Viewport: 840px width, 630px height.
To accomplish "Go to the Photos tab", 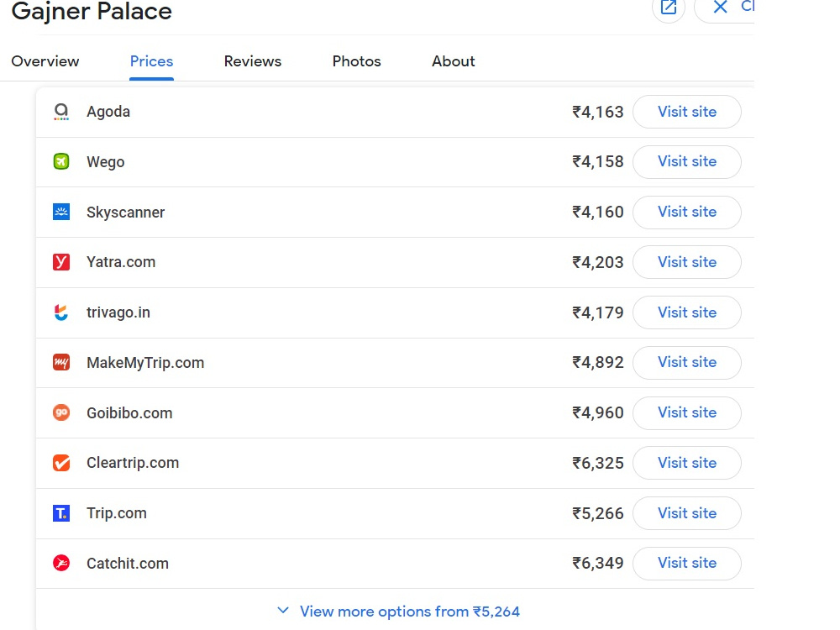I will (x=356, y=61).
